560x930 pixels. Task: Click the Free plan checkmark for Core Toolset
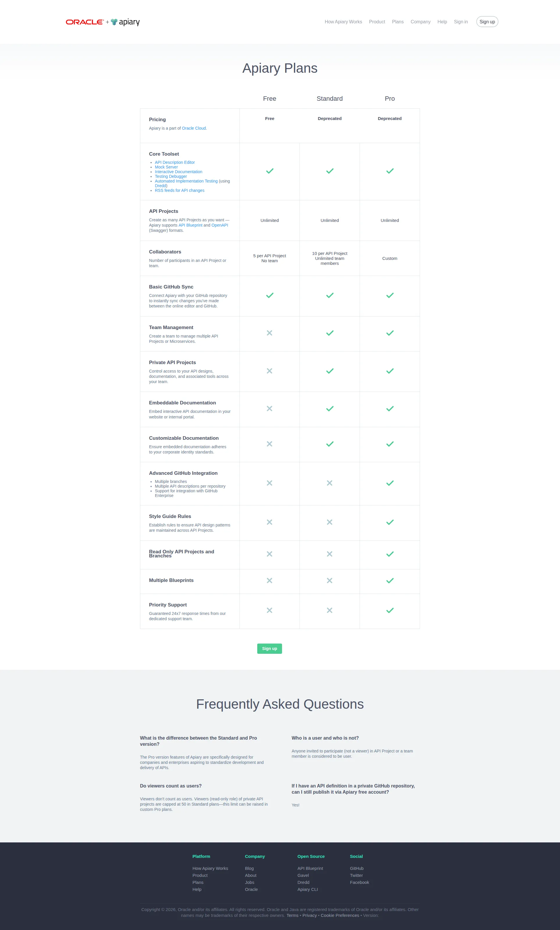[269, 171]
